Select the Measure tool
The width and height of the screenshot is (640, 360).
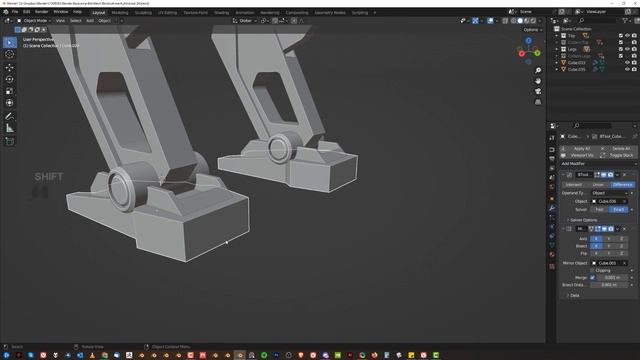coord(10,128)
